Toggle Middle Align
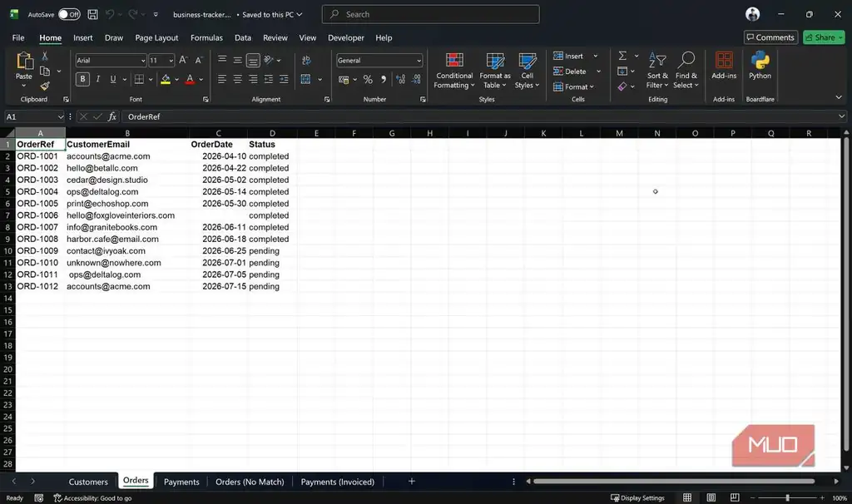 pyautogui.click(x=237, y=60)
